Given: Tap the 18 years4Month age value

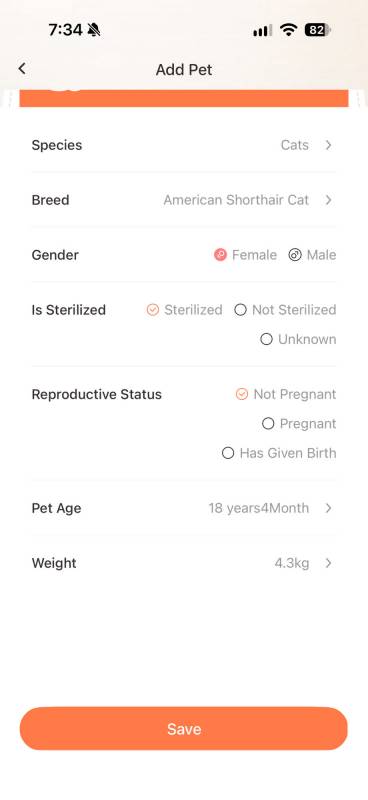Looking at the screenshot, I should [258, 508].
